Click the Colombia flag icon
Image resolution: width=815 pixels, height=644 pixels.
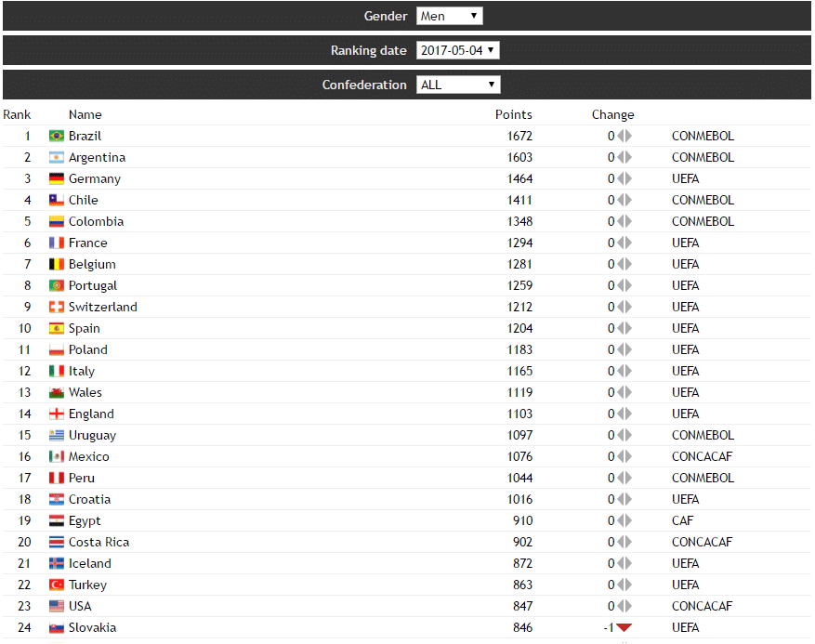(56, 221)
